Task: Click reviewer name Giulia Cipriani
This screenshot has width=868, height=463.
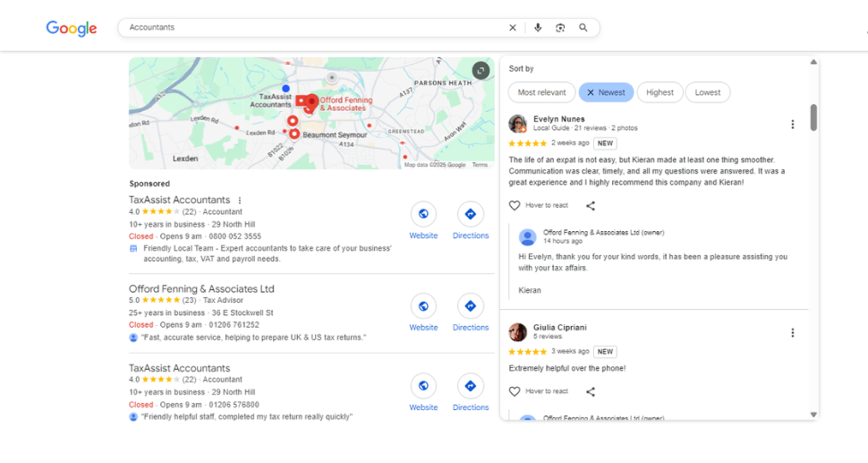Action: coord(560,327)
